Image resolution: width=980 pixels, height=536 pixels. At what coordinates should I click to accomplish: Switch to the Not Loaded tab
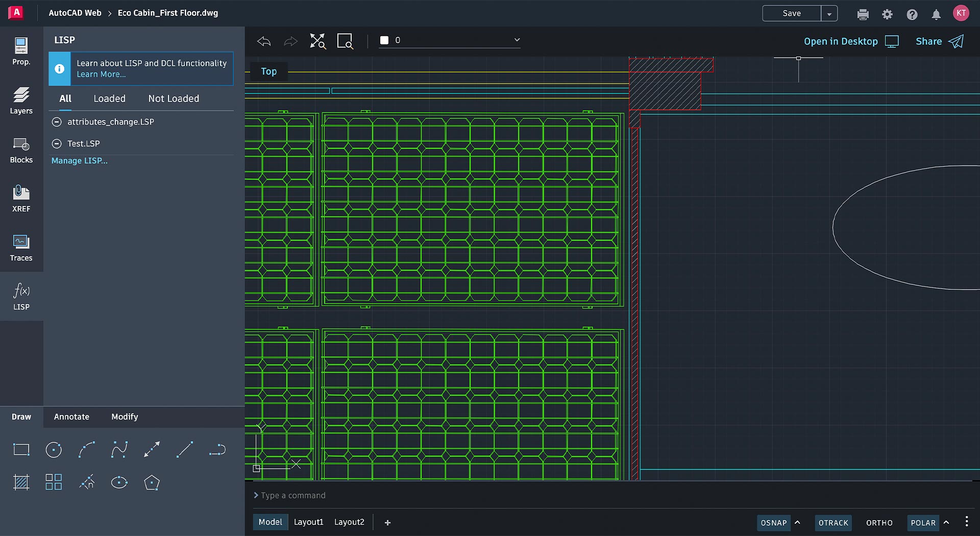pyautogui.click(x=174, y=99)
